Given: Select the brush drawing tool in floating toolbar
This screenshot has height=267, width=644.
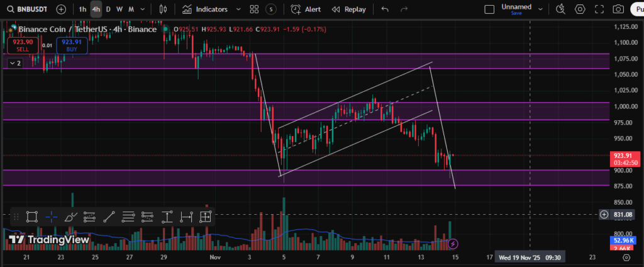Looking at the screenshot, I should (x=70, y=217).
